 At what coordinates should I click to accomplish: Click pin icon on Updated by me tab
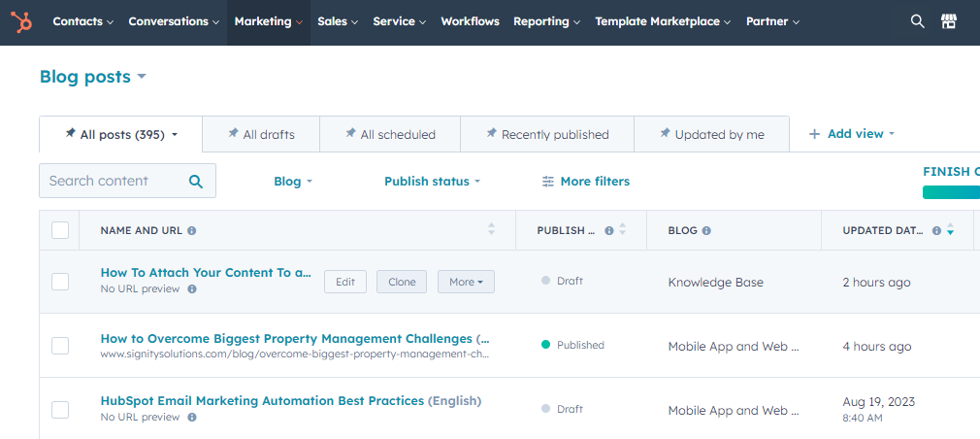[x=665, y=133]
